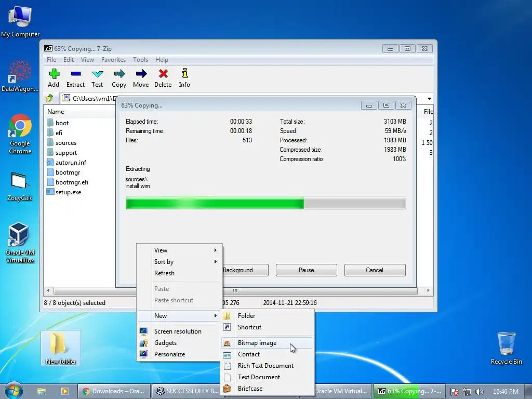This screenshot has width=532, height=399.
Task: Click Oracle VM VirtualBox desktop icon
Action: point(20,242)
